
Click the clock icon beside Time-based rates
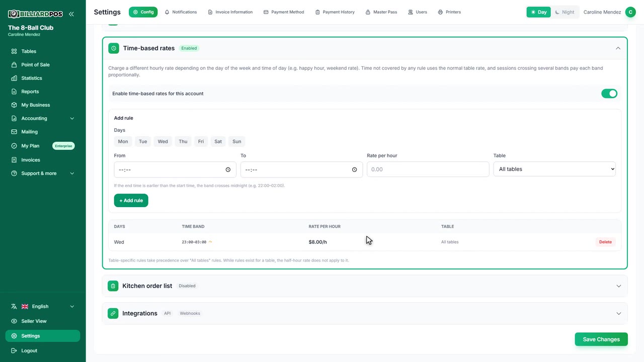(114, 48)
